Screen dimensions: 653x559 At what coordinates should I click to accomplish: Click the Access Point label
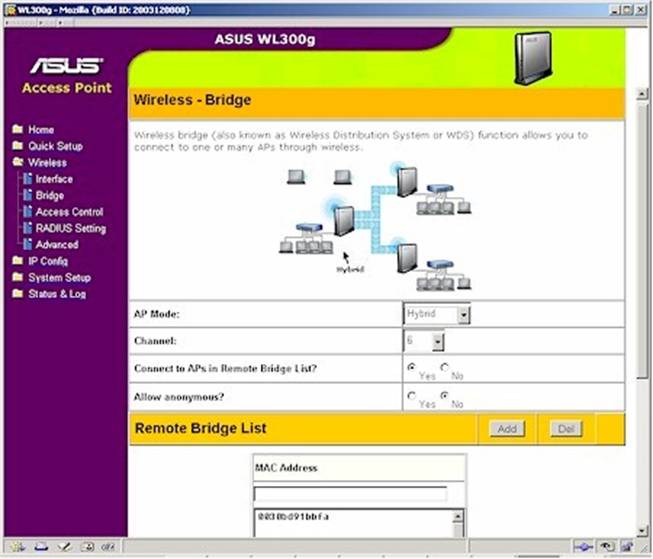[x=67, y=88]
